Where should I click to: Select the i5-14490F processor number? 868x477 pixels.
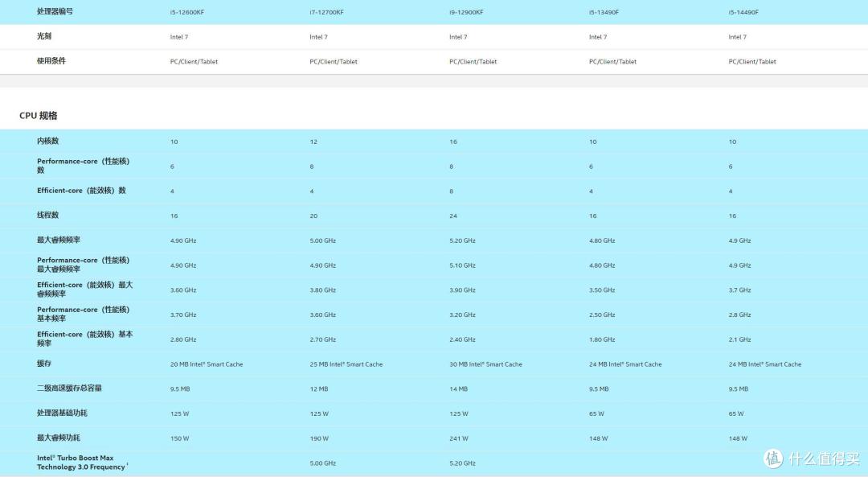click(743, 12)
